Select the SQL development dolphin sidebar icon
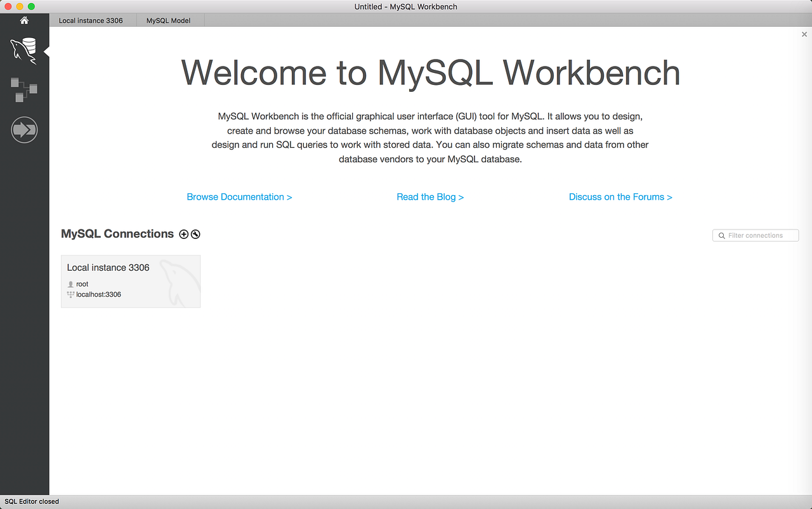The height and width of the screenshot is (509, 812). click(24, 50)
